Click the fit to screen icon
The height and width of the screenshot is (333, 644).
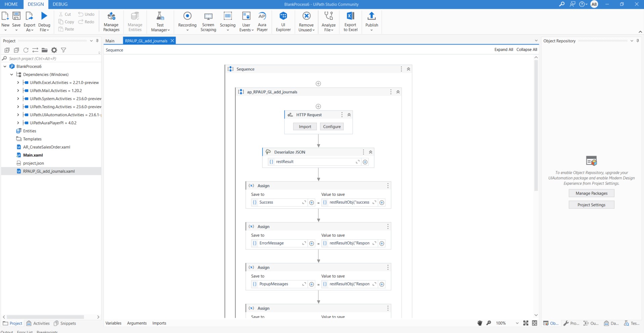[x=526, y=323]
